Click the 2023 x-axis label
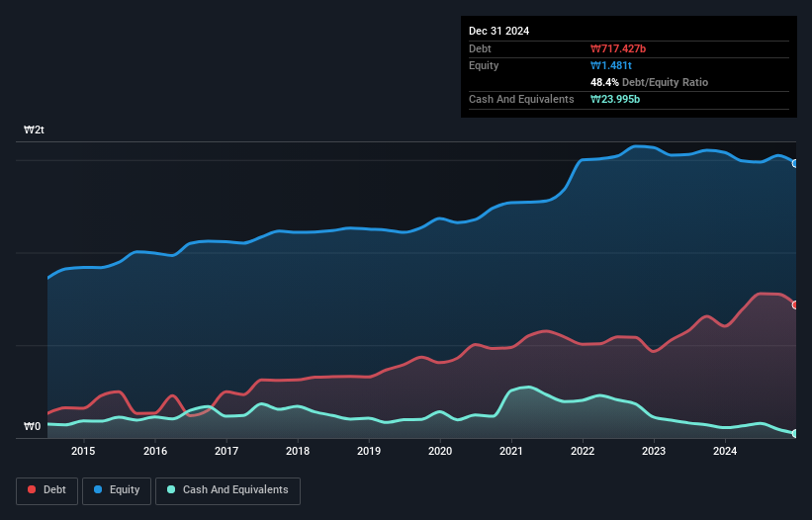Image resolution: width=812 pixels, height=520 pixels. [654, 451]
